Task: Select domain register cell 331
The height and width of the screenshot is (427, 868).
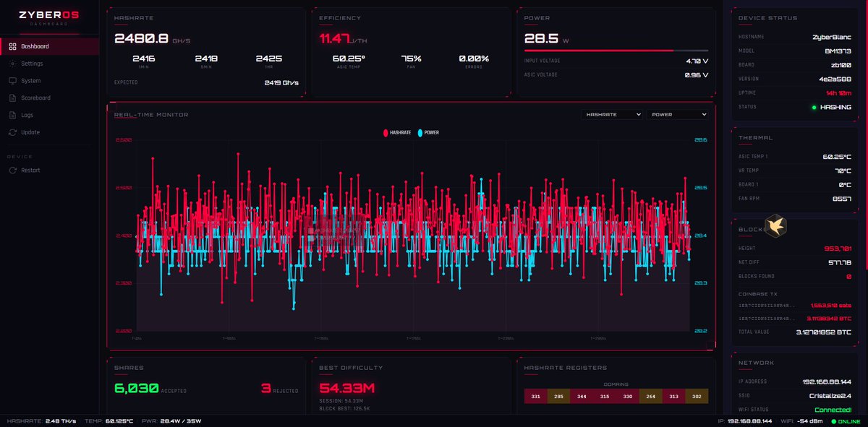Action: coord(536,396)
